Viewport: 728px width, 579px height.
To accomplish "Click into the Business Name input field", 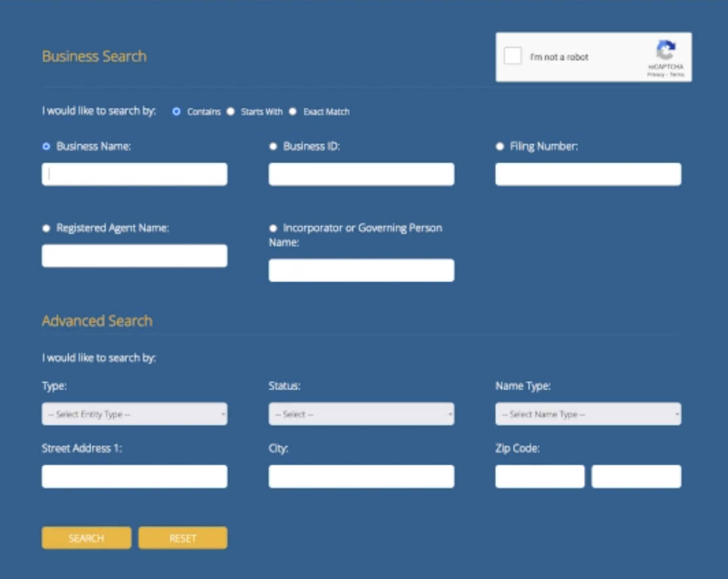I will (134, 174).
